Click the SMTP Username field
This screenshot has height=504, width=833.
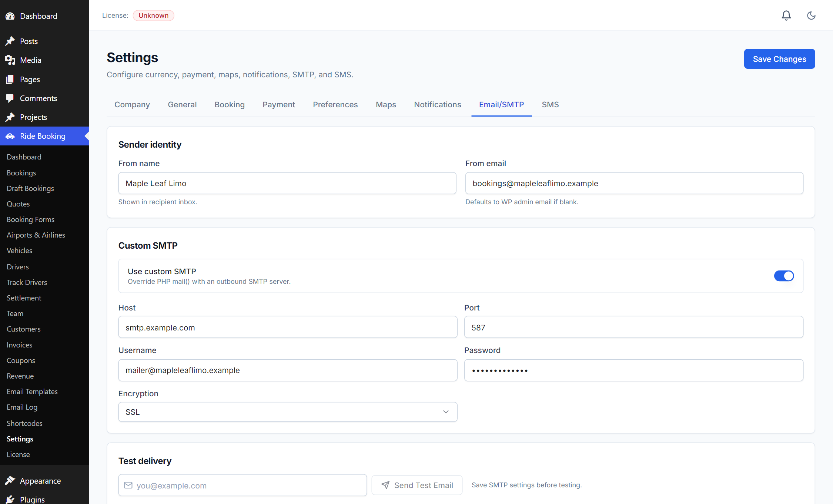[288, 370]
